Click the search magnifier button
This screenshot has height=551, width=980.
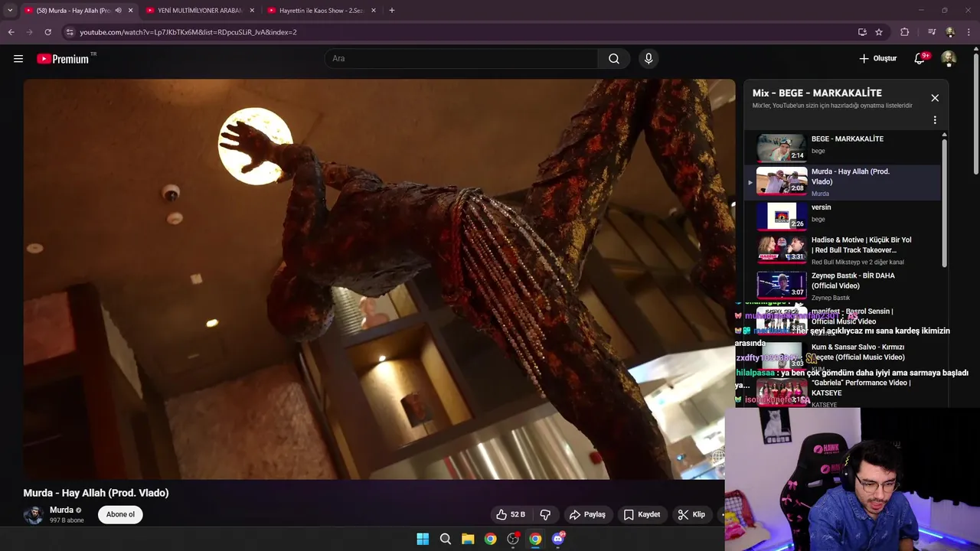(x=614, y=59)
